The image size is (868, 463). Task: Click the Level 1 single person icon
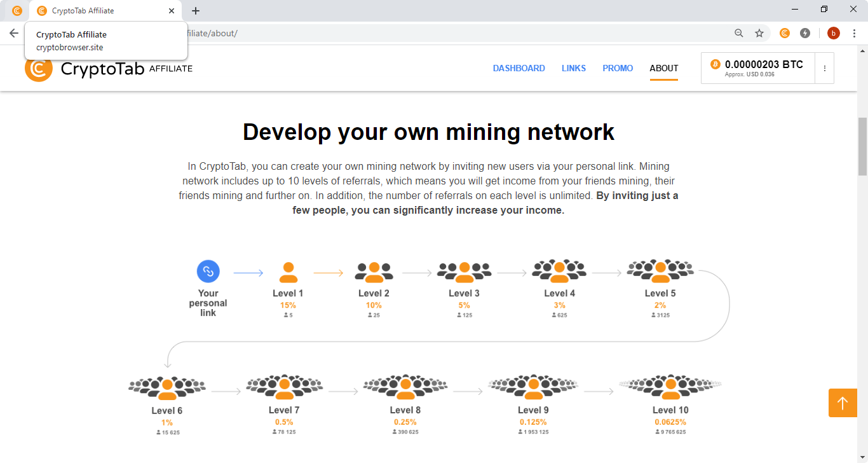288,272
